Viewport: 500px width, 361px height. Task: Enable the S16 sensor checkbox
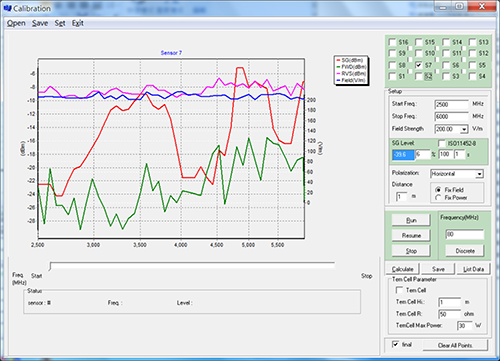[392, 42]
